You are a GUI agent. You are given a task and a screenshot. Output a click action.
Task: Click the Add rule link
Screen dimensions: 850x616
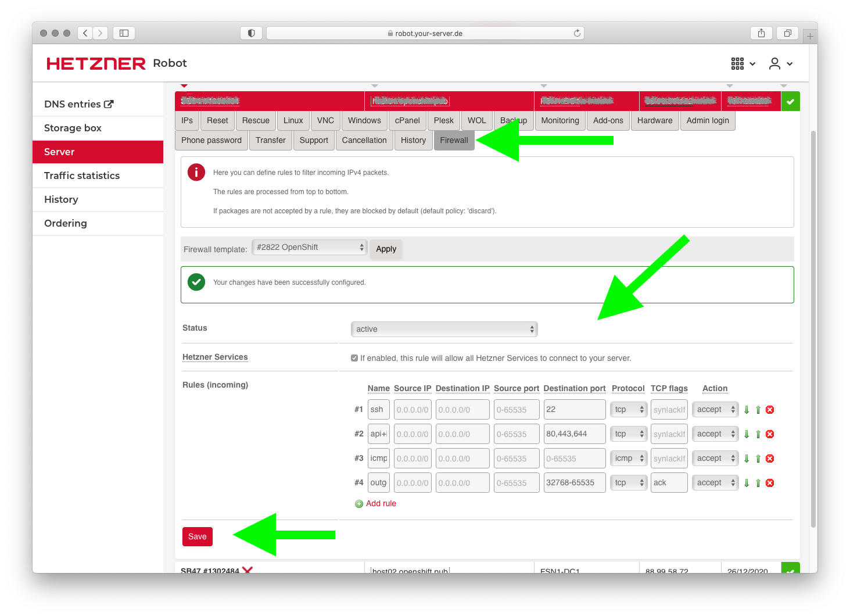tap(381, 504)
